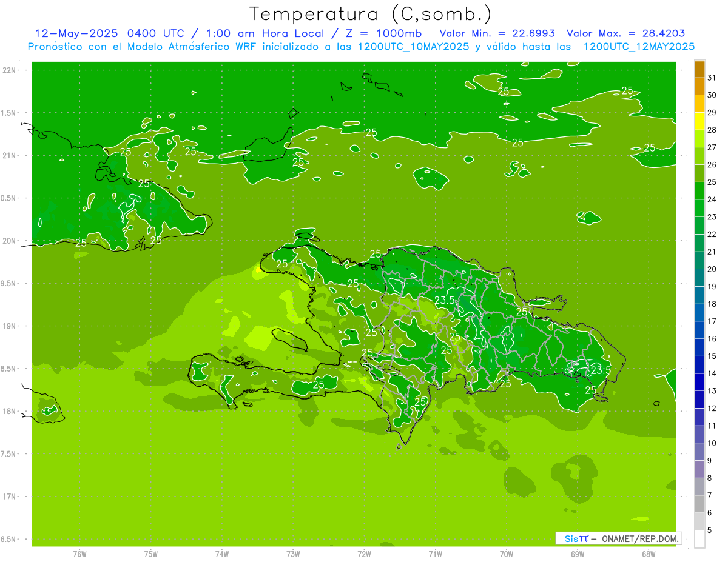
Task: Click the '70W' longitude axis label
Action: pos(507,554)
